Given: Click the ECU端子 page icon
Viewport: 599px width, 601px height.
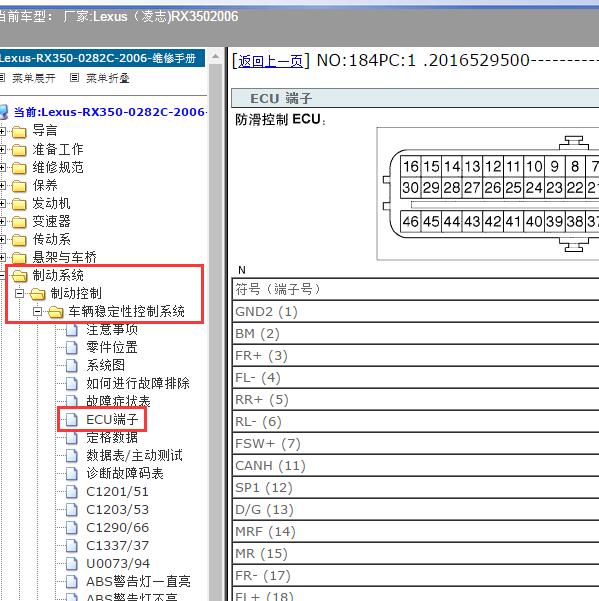Looking at the screenshot, I should [x=72, y=420].
